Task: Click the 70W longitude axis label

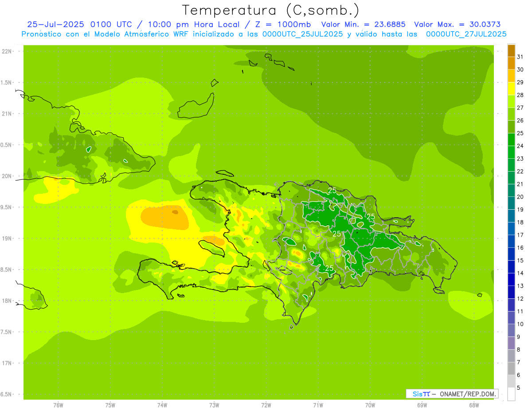Action: tap(370, 405)
